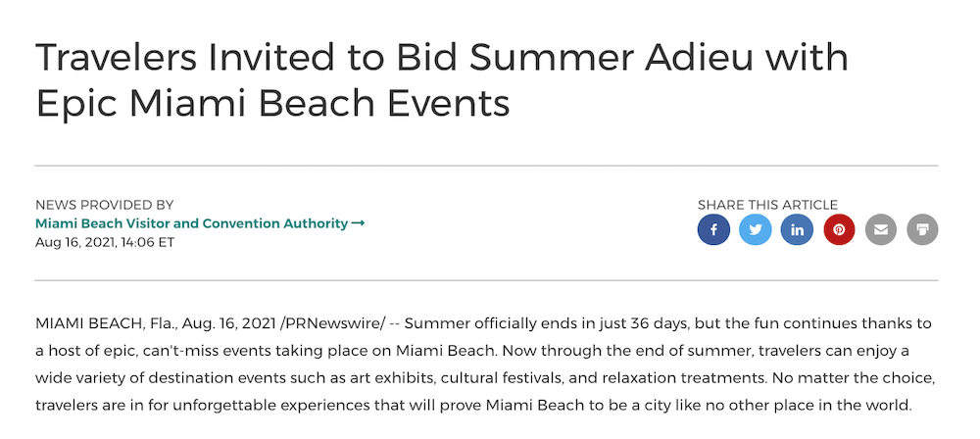Viewport: 980px width, 439px height.
Task: Share the article via Twitter icon
Action: [x=755, y=229]
